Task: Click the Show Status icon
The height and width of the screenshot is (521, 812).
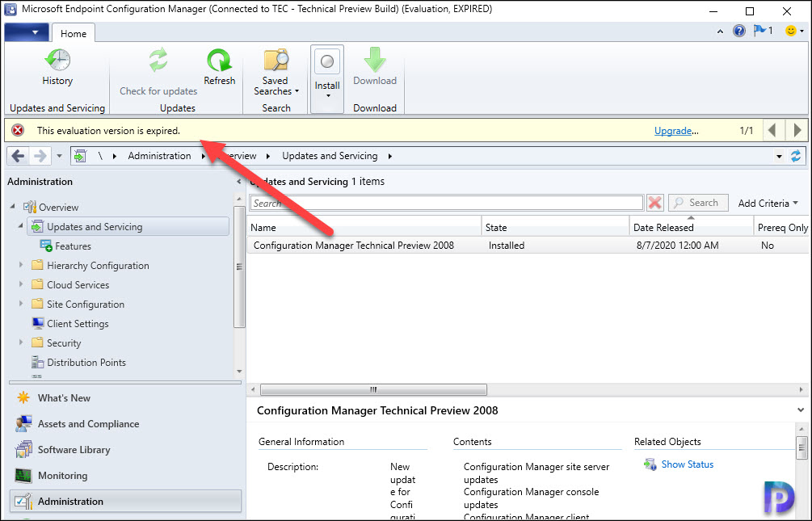Action: 650,464
